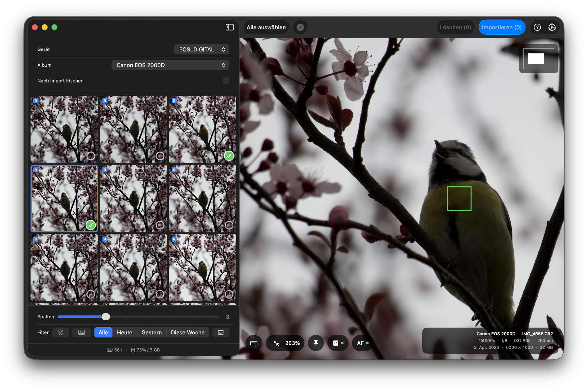Click the fit-to-screen zoom arrows icon

[276, 343]
